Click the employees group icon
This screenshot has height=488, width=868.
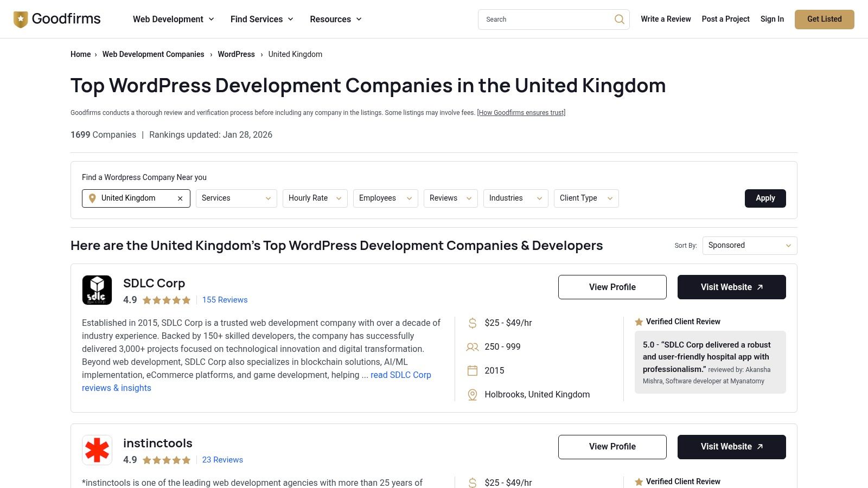(x=472, y=346)
